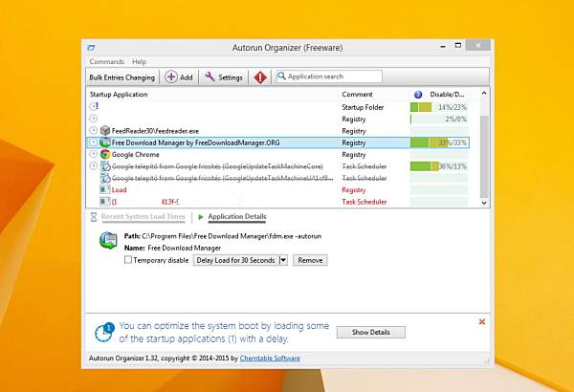Click the 36%/13% disable bar
The height and width of the screenshot is (392, 574).
pos(439,166)
